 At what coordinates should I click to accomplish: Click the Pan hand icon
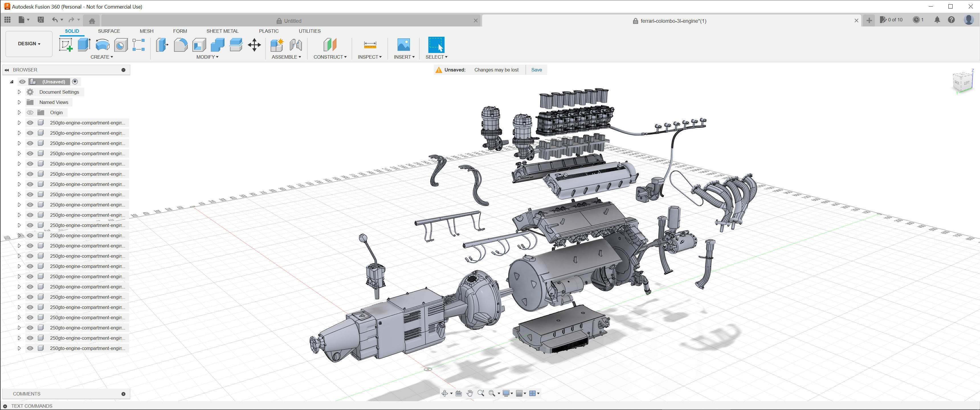point(469,393)
